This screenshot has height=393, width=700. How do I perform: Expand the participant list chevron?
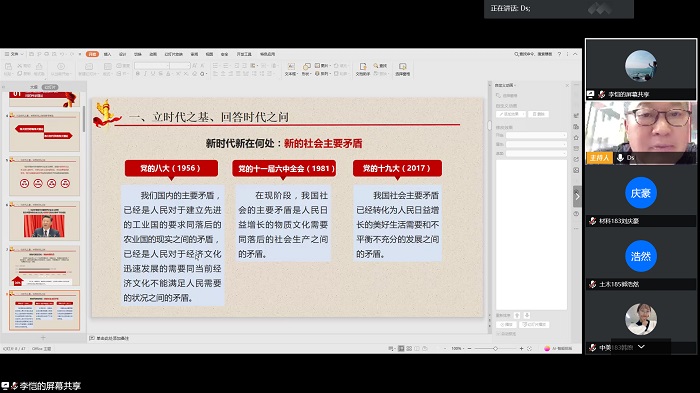(641, 347)
